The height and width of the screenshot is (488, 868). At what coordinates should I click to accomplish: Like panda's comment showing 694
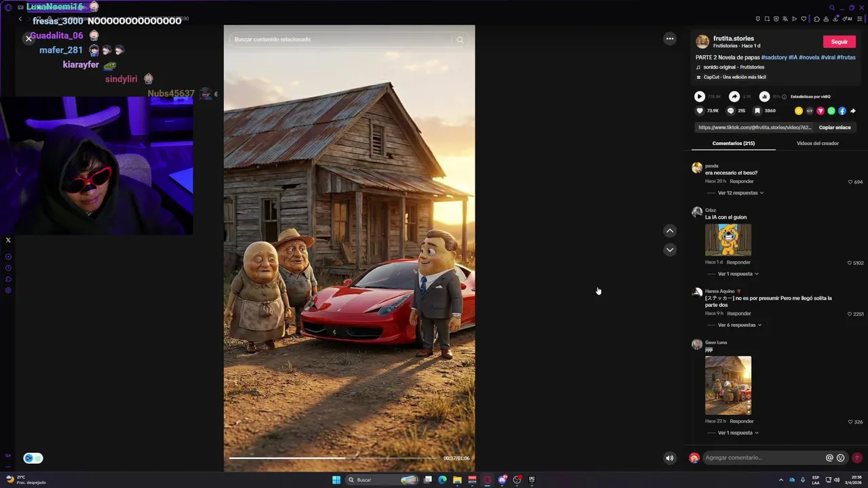click(x=850, y=182)
